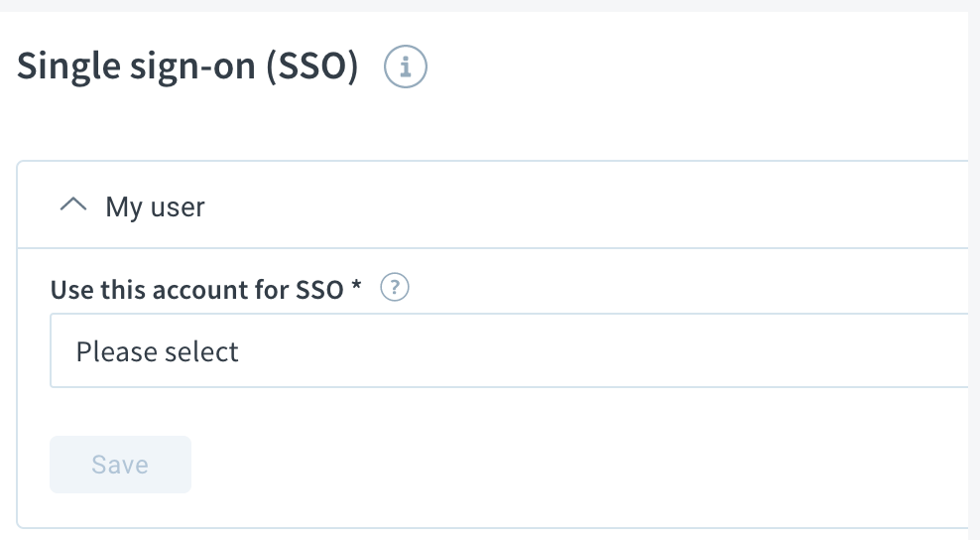The image size is (980, 540).
Task: Open the Please select dropdown
Action: point(509,351)
